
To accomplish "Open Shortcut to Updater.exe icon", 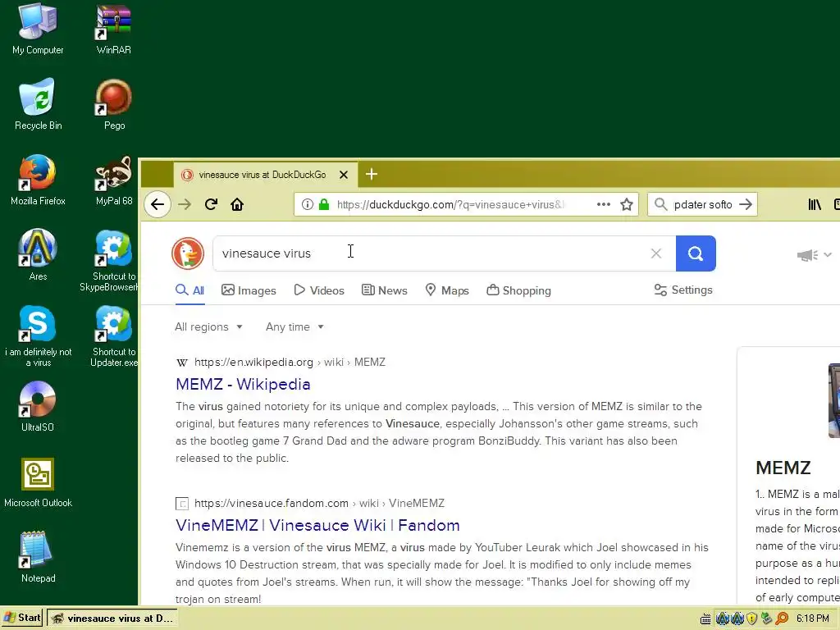I will pyautogui.click(x=113, y=336).
